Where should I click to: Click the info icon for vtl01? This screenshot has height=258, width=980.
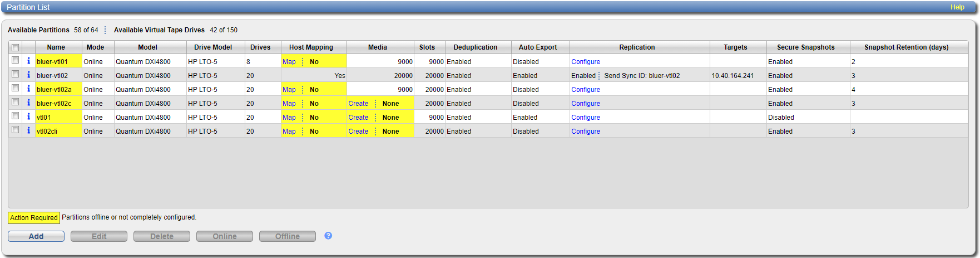pyautogui.click(x=29, y=116)
